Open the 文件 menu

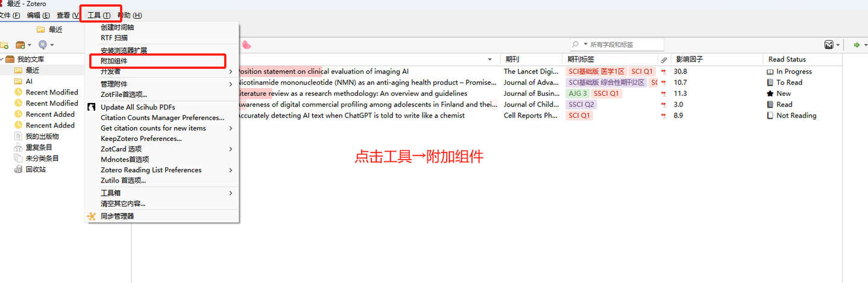point(11,15)
